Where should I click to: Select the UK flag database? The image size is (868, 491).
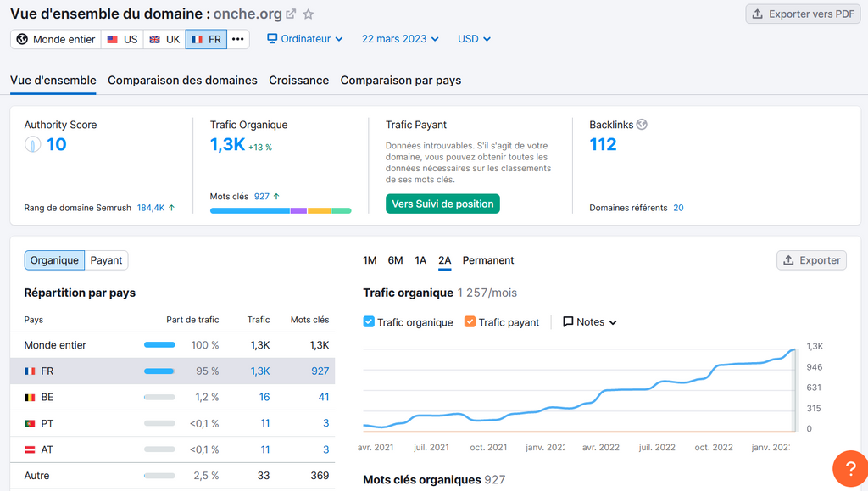pyautogui.click(x=164, y=39)
